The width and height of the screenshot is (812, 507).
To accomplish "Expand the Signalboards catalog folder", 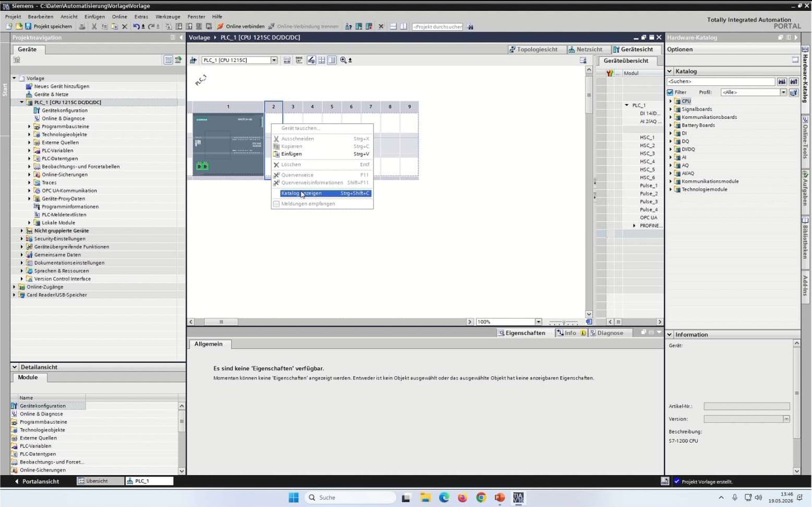I will click(x=671, y=109).
